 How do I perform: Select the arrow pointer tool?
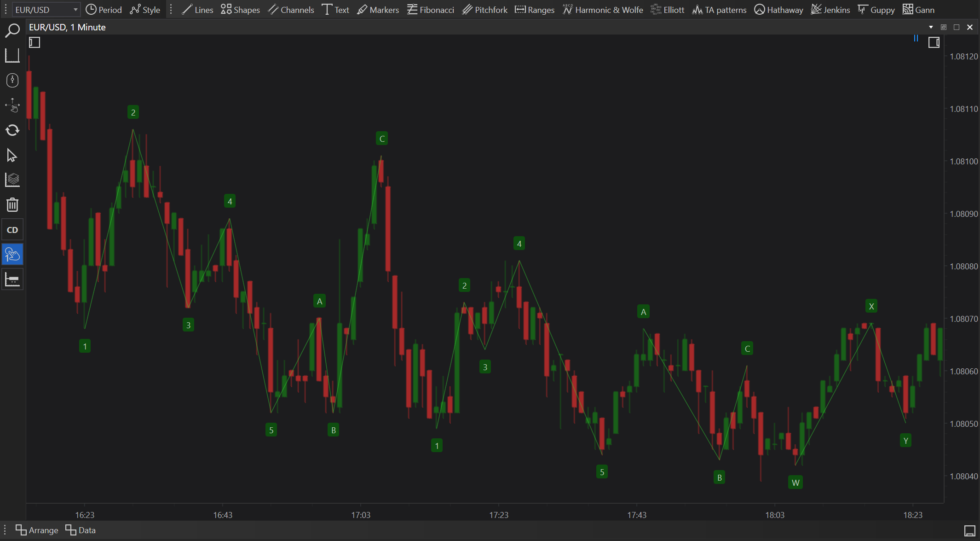point(12,155)
